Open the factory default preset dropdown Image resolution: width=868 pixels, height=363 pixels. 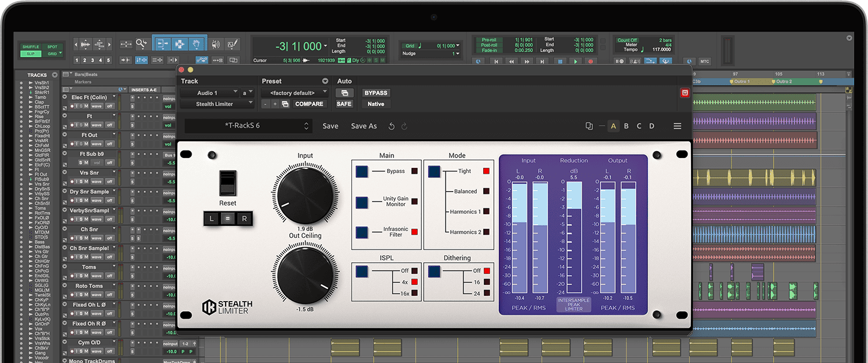295,93
